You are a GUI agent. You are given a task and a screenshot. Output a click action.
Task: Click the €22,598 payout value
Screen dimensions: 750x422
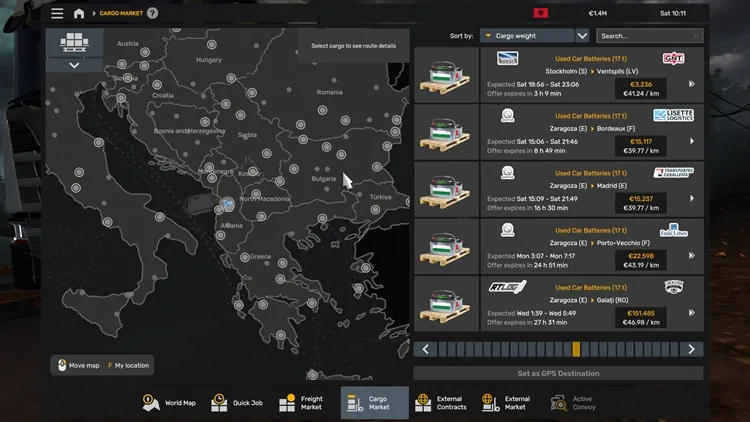pos(641,256)
